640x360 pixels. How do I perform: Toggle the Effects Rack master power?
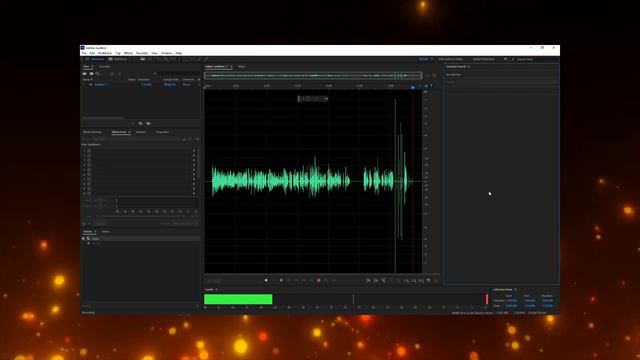pos(84,224)
